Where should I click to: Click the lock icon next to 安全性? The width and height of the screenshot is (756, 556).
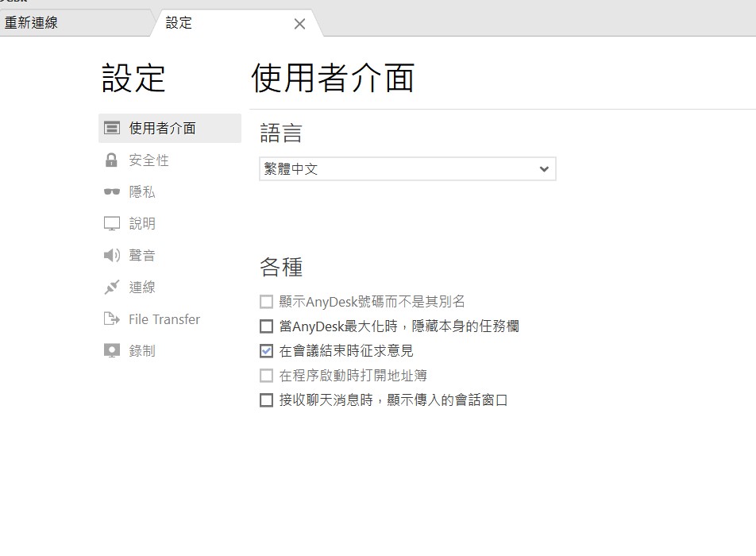pyautogui.click(x=111, y=160)
